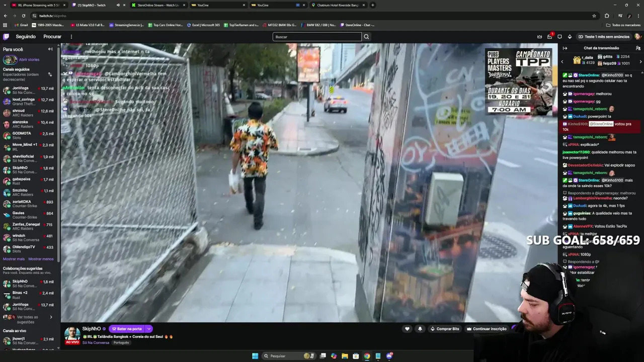Click Continuar inscrição button

click(487, 329)
